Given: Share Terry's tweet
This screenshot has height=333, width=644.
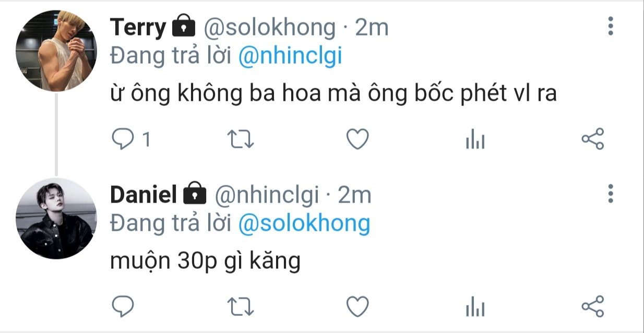Looking at the screenshot, I should click(x=592, y=139).
